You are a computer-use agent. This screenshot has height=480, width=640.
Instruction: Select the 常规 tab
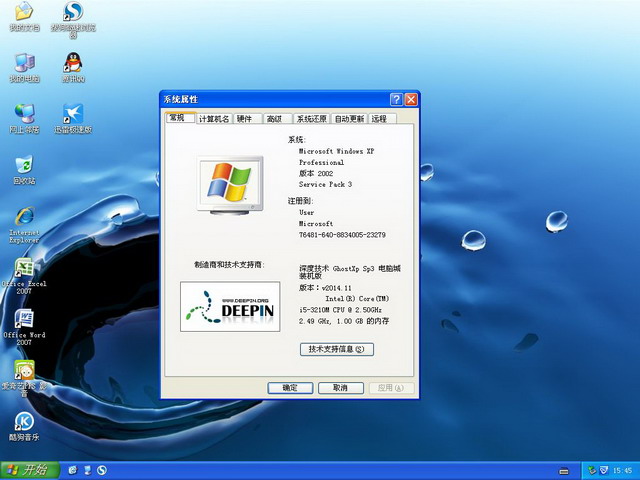[181, 117]
